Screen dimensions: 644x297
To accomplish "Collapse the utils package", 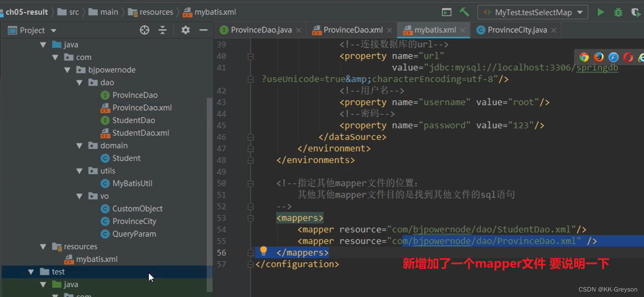I will pyautogui.click(x=79, y=171).
